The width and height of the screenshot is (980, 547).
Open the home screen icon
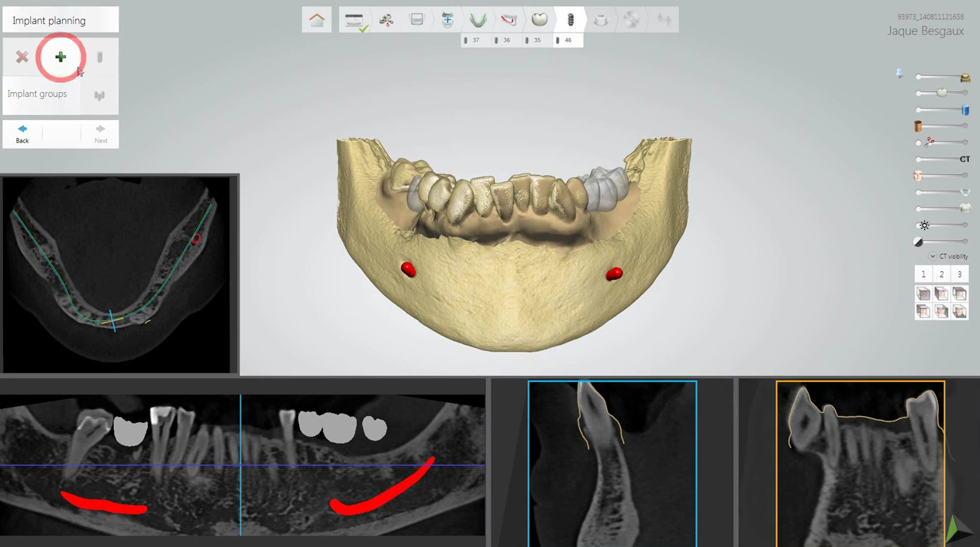(x=316, y=20)
